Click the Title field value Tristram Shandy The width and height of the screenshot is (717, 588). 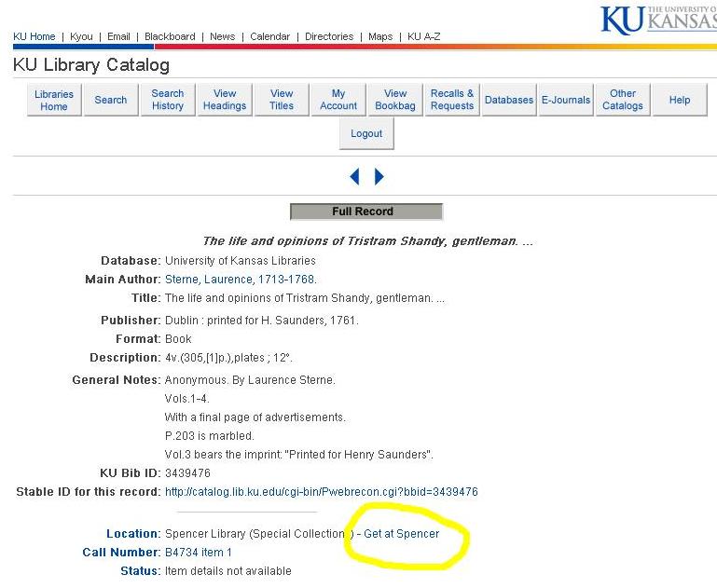(305, 298)
